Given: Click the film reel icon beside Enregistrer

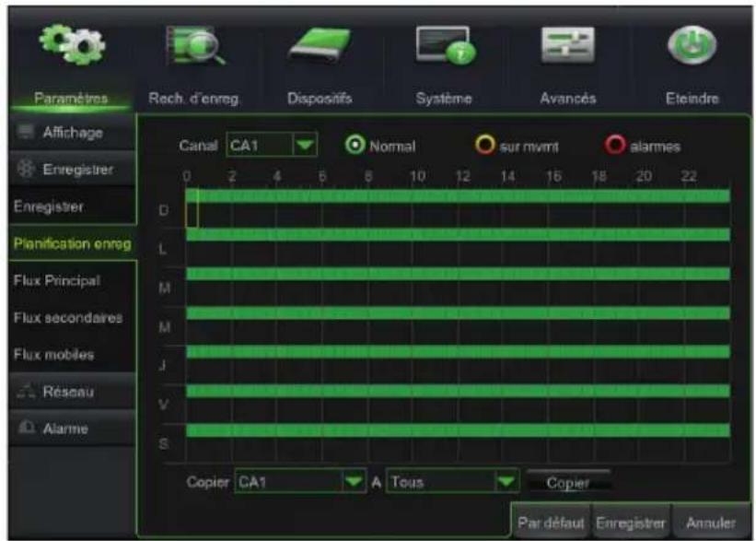Looking at the screenshot, I should pos(26,169).
